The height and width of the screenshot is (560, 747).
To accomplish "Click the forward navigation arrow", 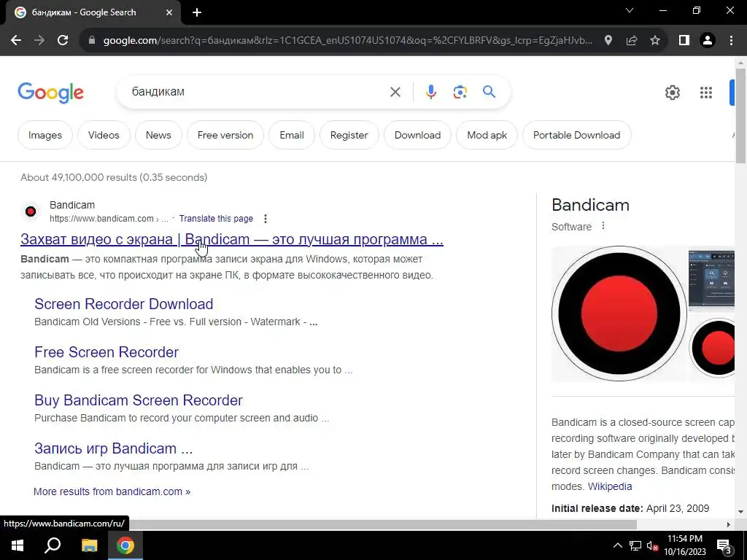I will click(39, 41).
